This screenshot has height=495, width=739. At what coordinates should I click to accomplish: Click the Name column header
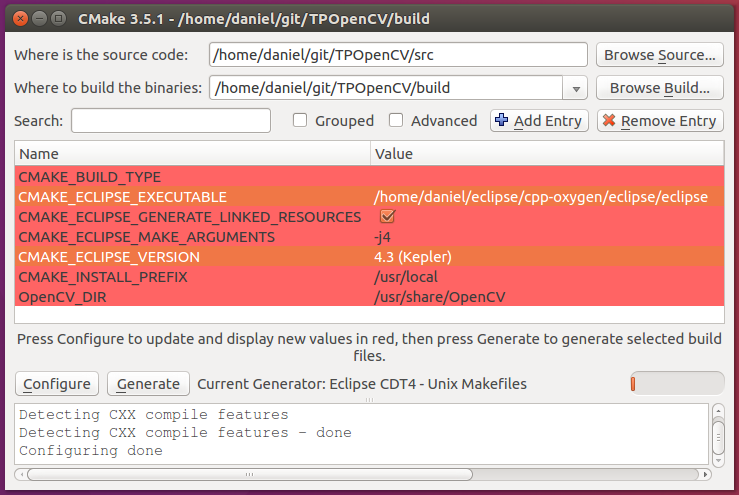[x=193, y=154]
